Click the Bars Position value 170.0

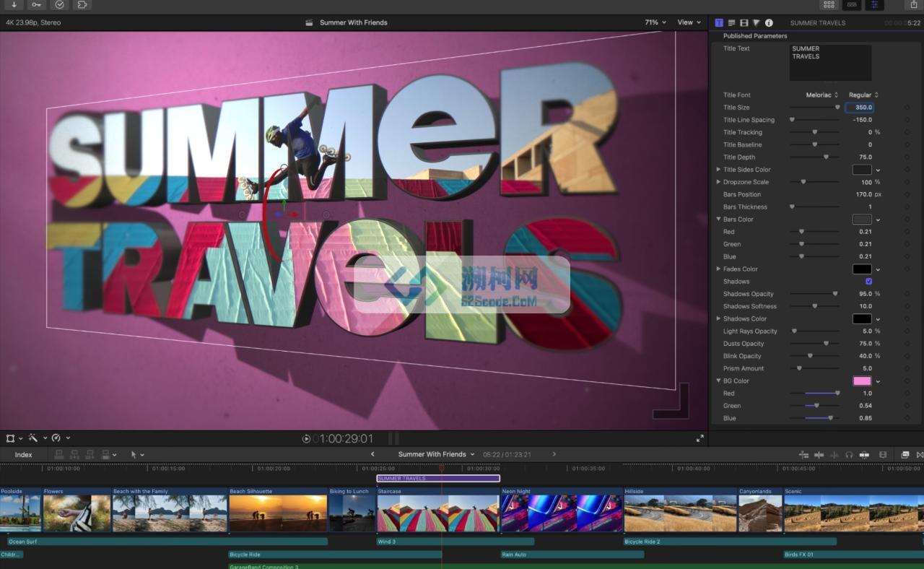[863, 195]
